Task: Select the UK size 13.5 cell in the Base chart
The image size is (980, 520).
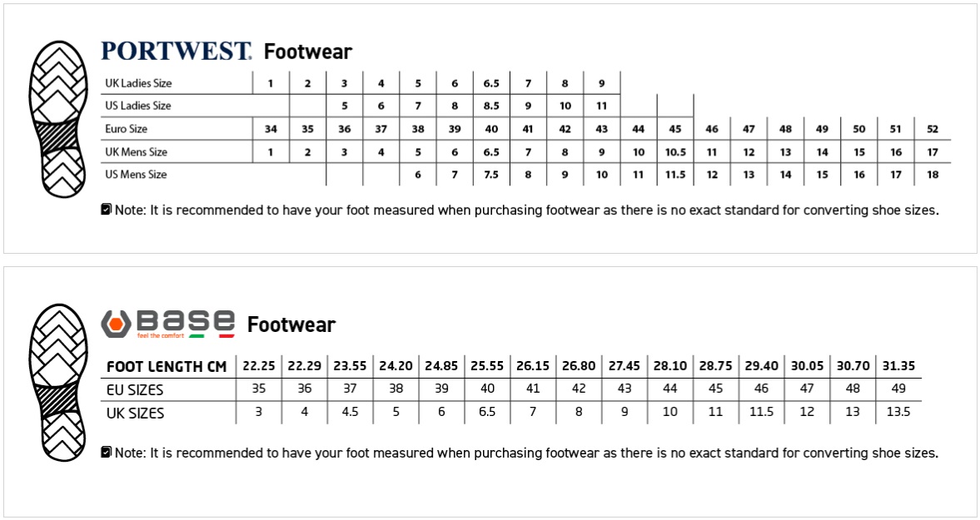Action: (898, 413)
